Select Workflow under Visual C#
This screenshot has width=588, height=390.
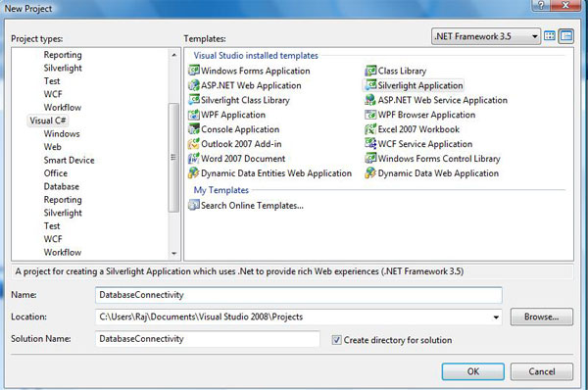click(63, 252)
